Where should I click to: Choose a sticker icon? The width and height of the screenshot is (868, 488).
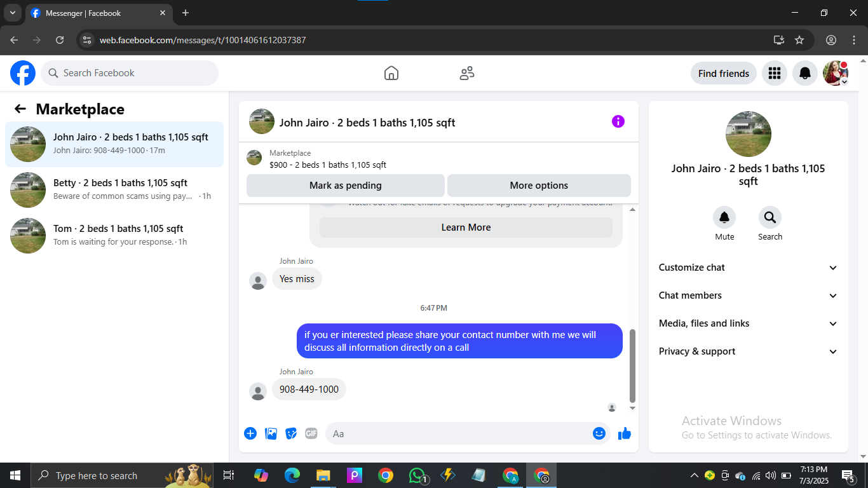tap(291, 433)
